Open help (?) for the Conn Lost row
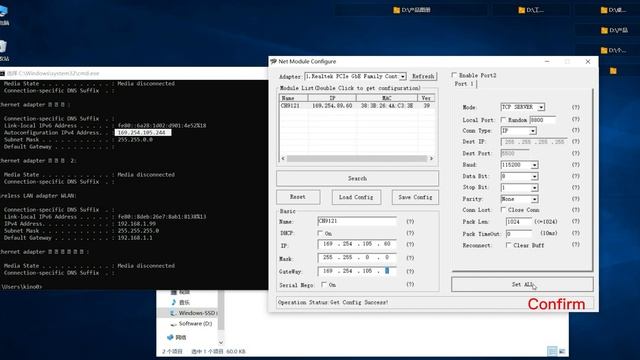Image resolution: width=640 pixels, height=360 pixels. point(576,210)
